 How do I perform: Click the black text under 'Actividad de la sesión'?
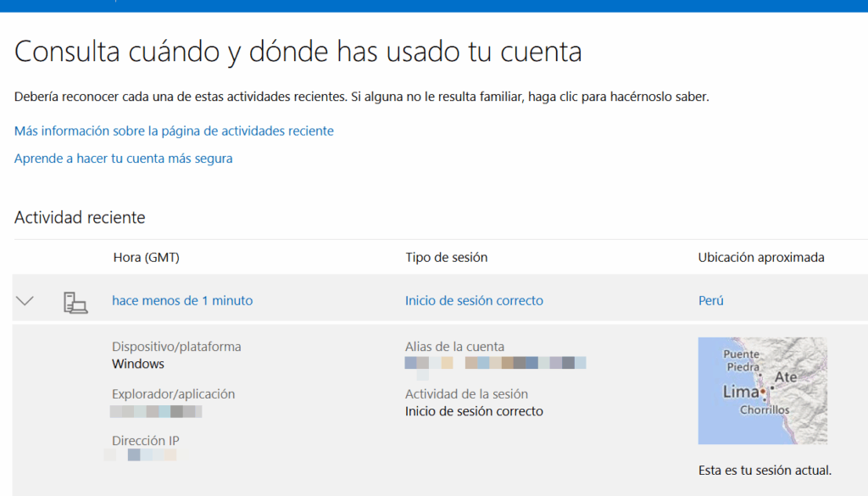pos(474,412)
